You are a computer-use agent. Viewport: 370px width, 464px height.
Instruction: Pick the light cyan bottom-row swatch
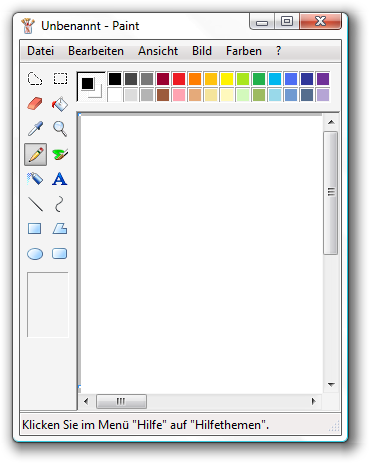275,95
